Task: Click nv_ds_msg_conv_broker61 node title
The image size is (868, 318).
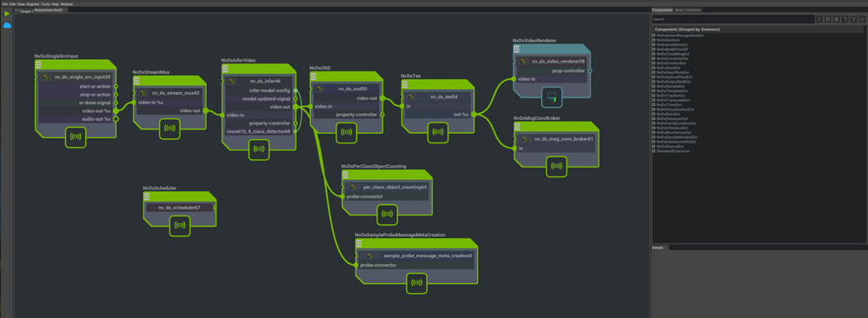Action: (564, 139)
